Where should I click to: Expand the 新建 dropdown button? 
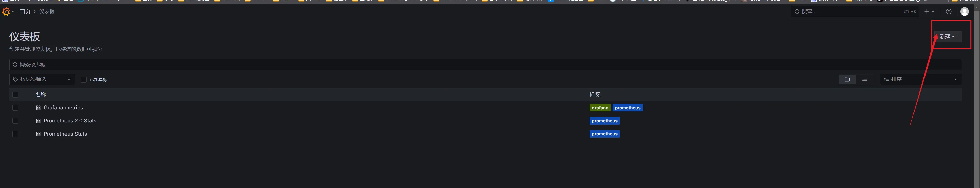[947, 37]
